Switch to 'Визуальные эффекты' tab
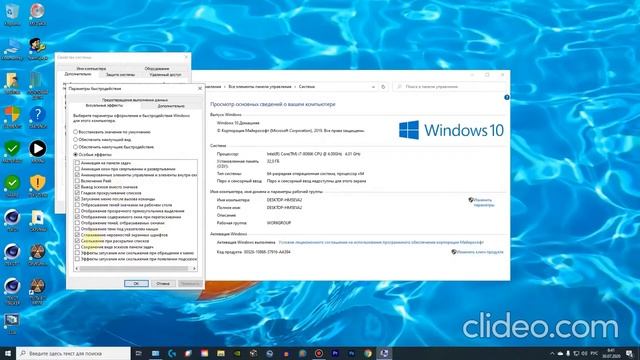640x360 pixels. coord(104,106)
